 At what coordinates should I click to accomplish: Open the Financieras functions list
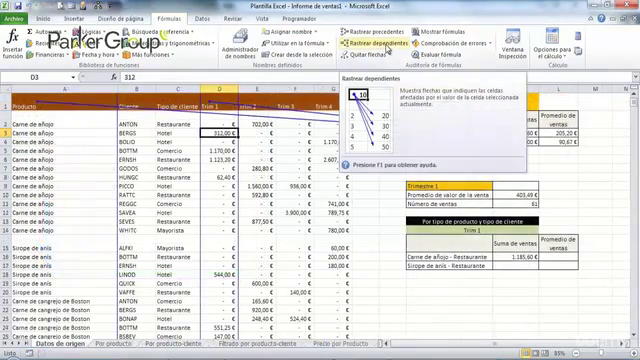47,54
